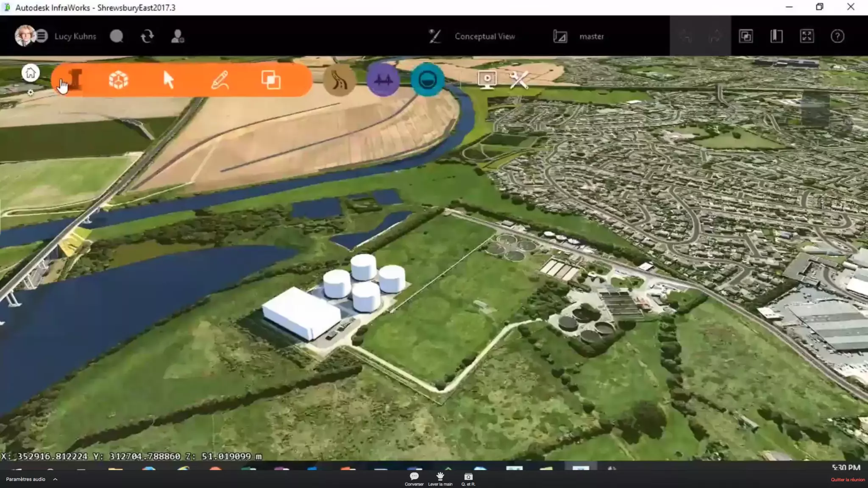Open the help question mark button
868x488 pixels.
pos(837,36)
